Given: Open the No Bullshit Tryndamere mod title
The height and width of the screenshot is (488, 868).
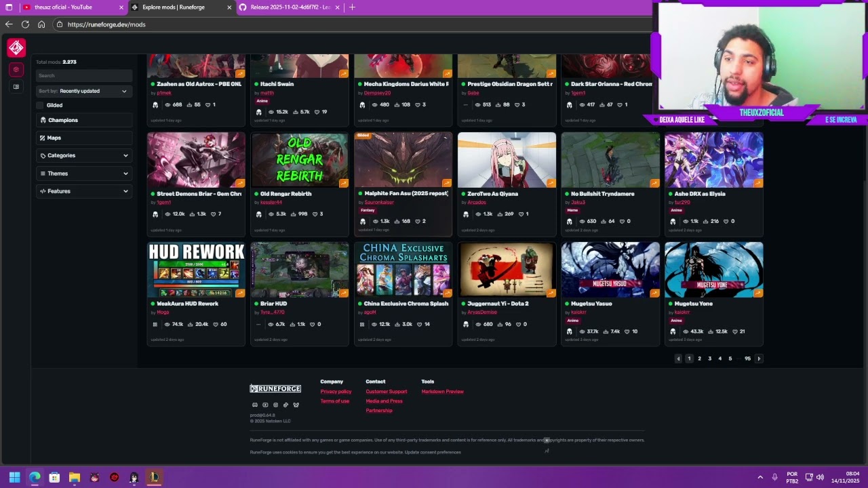Looking at the screenshot, I should tap(603, 194).
